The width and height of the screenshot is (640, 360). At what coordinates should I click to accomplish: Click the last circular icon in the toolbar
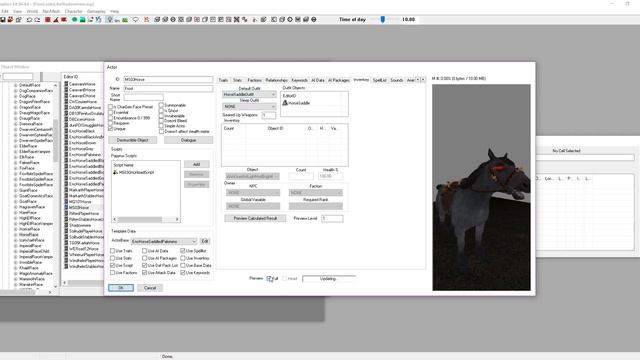313,20
